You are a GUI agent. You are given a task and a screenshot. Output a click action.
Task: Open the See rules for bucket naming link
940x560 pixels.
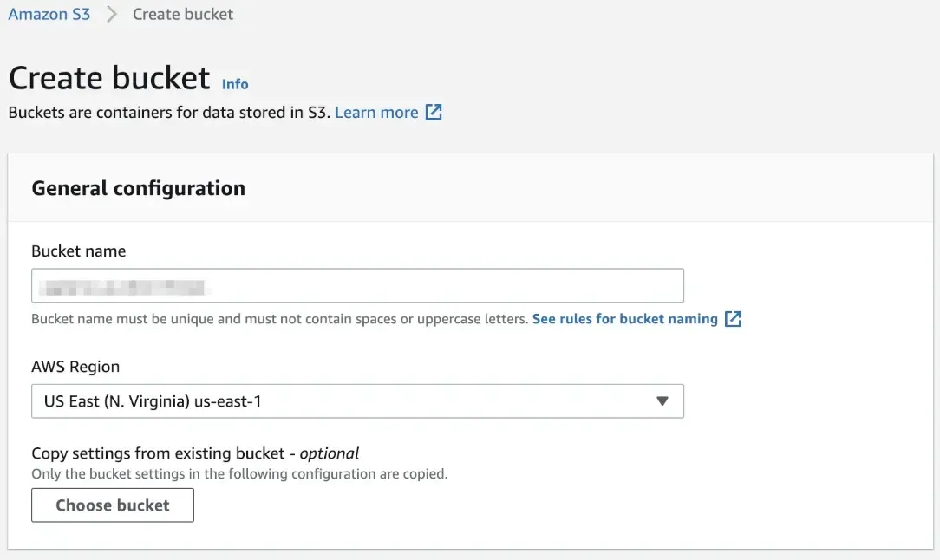[x=624, y=318]
